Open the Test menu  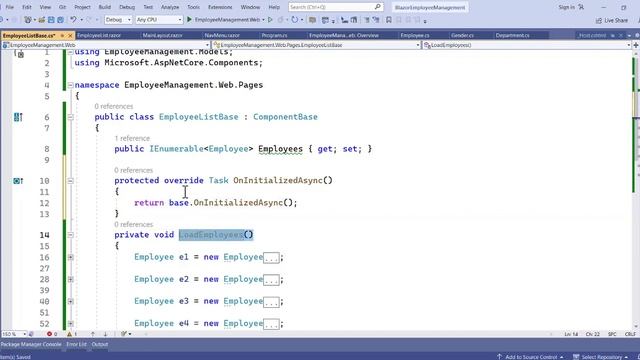[x=148, y=7]
